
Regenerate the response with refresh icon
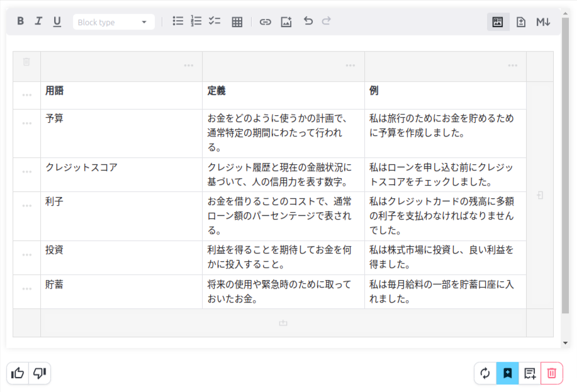485,373
